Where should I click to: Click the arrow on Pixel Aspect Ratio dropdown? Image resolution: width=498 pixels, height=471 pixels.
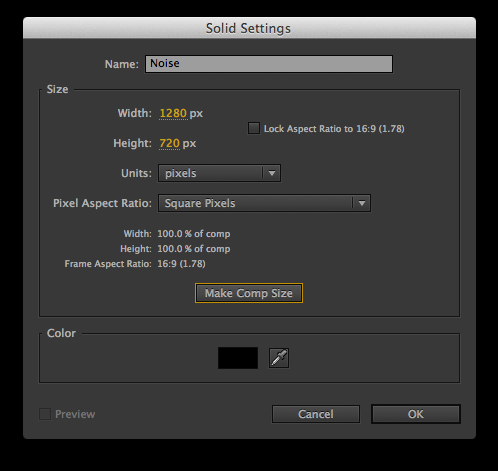(x=362, y=203)
